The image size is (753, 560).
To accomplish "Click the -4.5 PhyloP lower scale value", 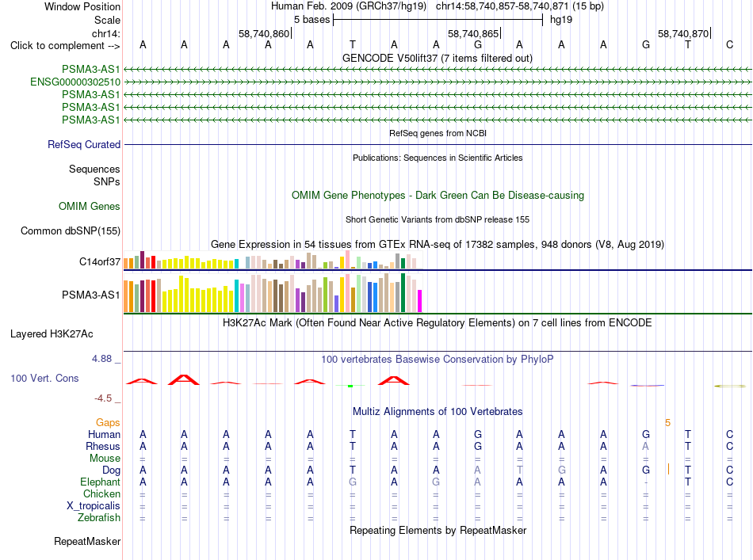I will coord(103,398).
